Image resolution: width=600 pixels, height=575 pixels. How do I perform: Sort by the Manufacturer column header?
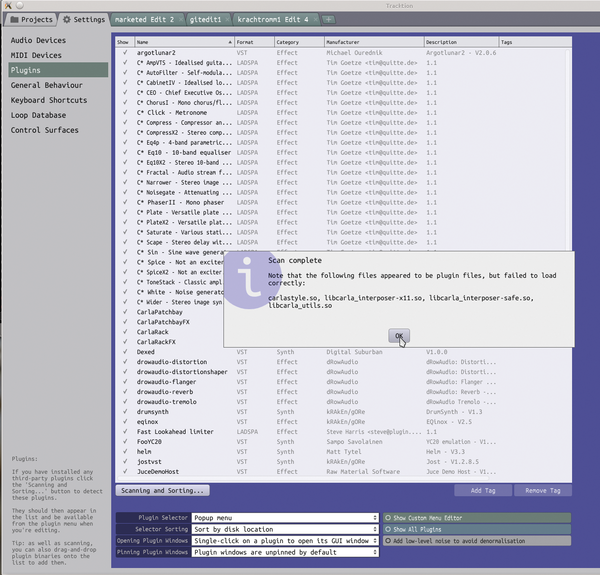click(x=374, y=42)
